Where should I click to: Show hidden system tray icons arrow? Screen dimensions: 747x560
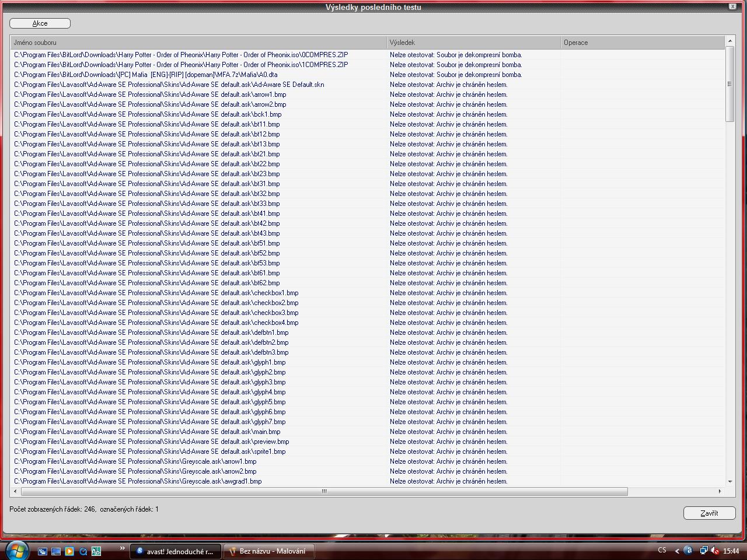(677, 550)
